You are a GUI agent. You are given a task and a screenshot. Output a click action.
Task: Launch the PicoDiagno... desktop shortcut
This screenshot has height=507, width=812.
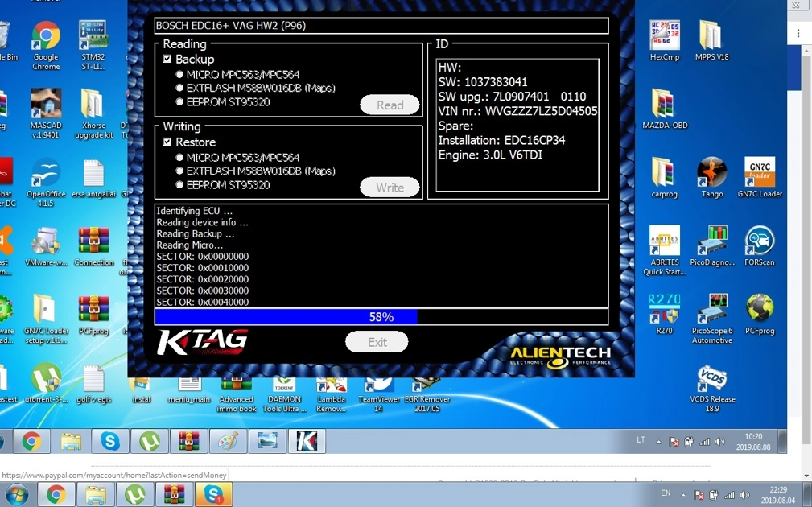pos(711,246)
